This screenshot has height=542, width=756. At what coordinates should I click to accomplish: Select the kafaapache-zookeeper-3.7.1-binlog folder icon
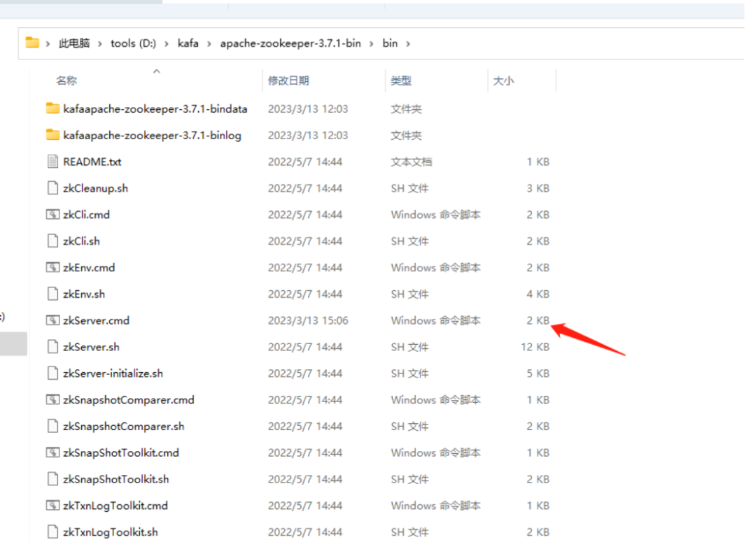pos(52,135)
